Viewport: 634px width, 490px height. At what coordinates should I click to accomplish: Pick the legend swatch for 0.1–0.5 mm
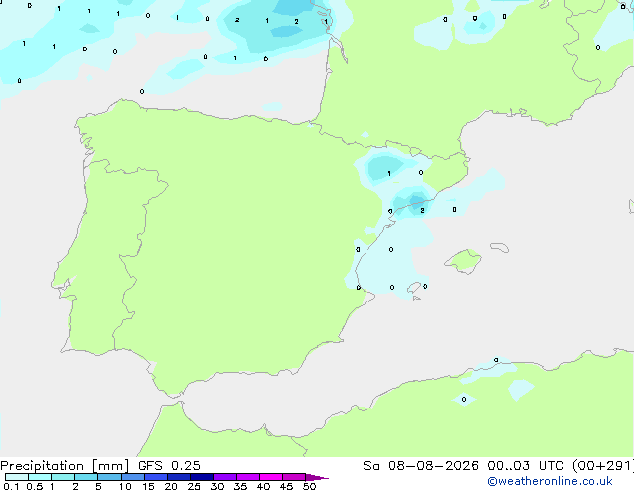17,477
